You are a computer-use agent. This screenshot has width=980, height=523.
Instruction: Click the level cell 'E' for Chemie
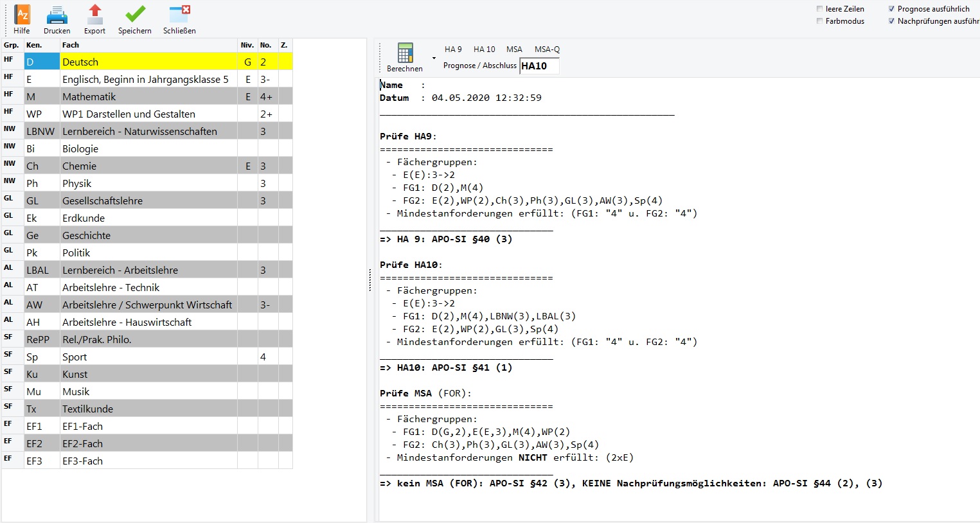247,166
